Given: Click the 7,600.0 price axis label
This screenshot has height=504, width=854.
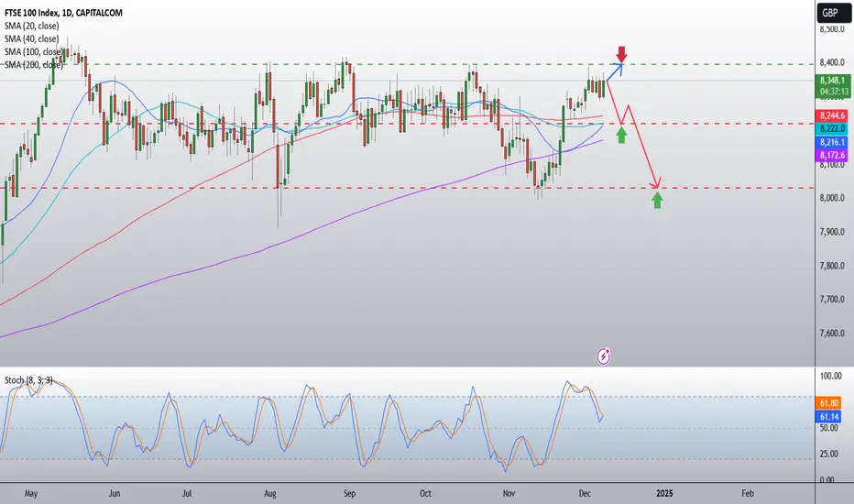Looking at the screenshot, I should pyautogui.click(x=832, y=334).
